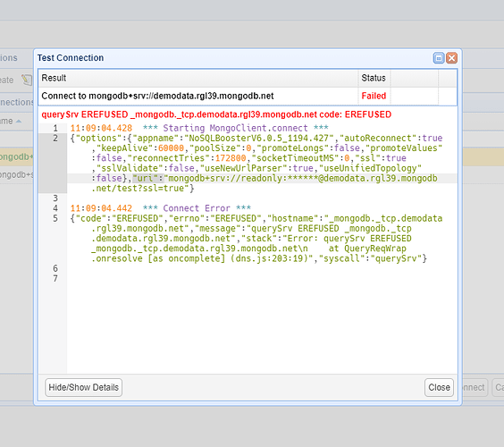Select the Status column header
504x447 pixels.
[374, 78]
